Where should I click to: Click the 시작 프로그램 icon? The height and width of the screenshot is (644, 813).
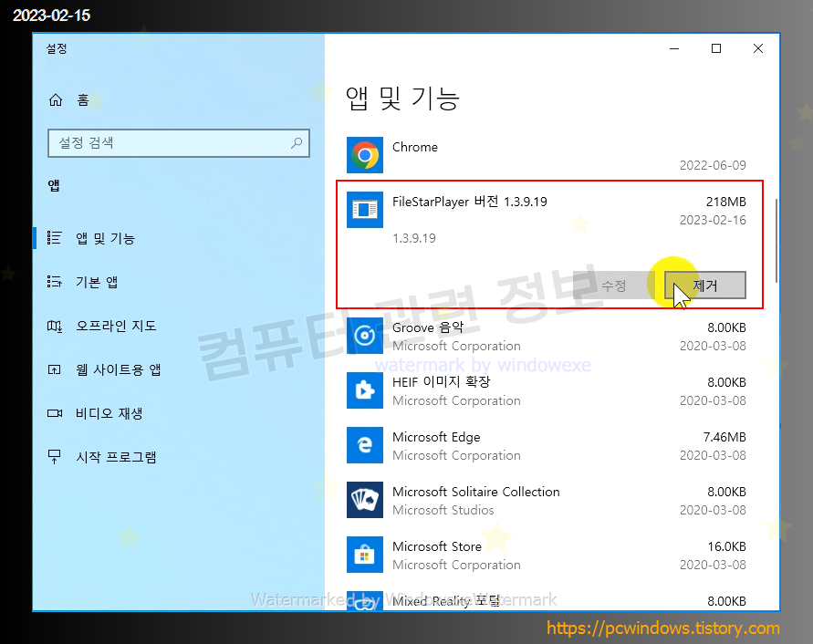pyautogui.click(x=55, y=457)
